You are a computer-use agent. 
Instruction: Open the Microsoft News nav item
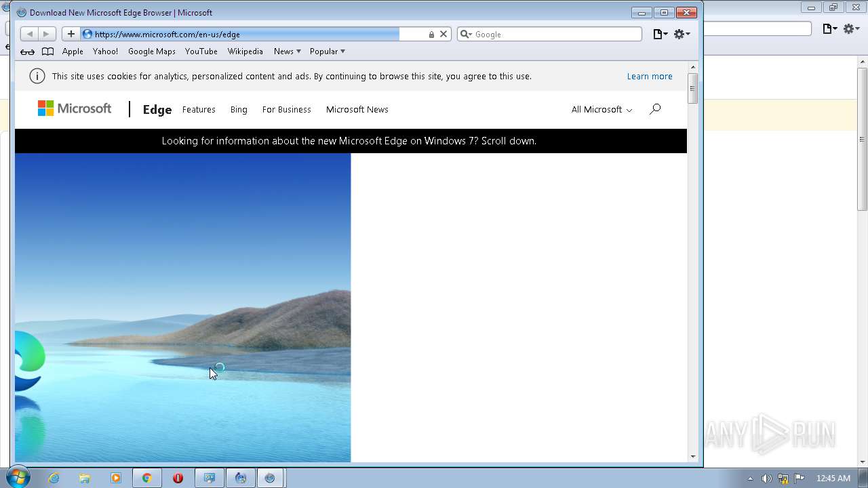(357, 109)
